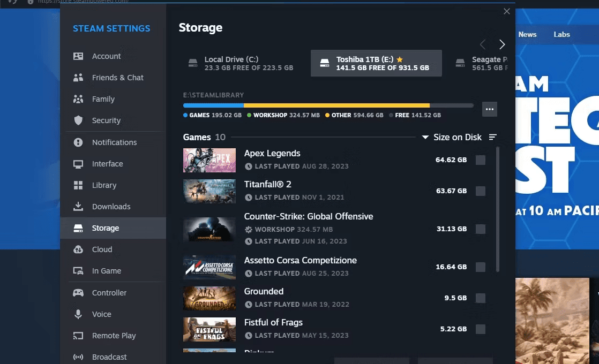Open the Titanfall 2 game title

click(x=267, y=184)
